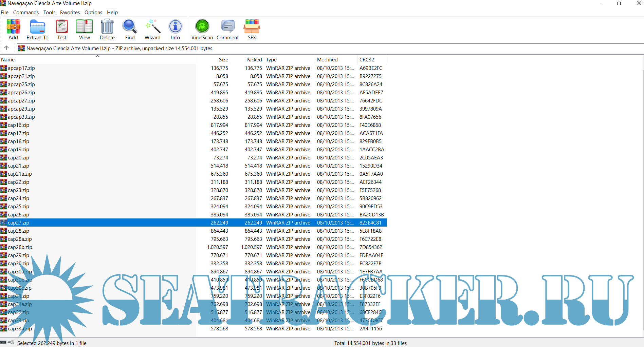Create SFX self-extracting archive
This screenshot has height=347, width=644.
(x=252, y=30)
